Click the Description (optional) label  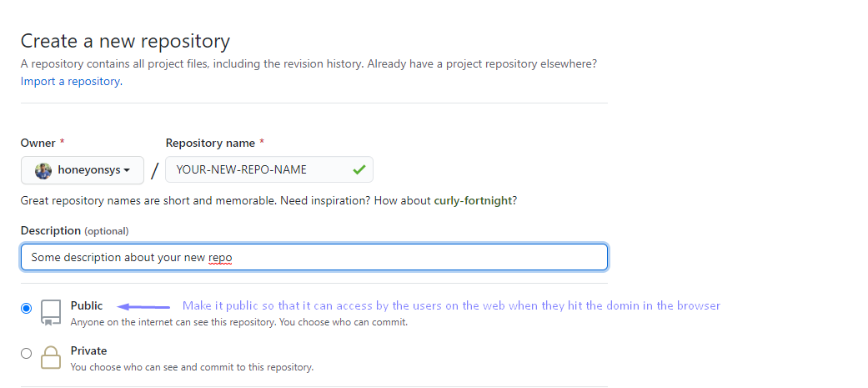(75, 230)
